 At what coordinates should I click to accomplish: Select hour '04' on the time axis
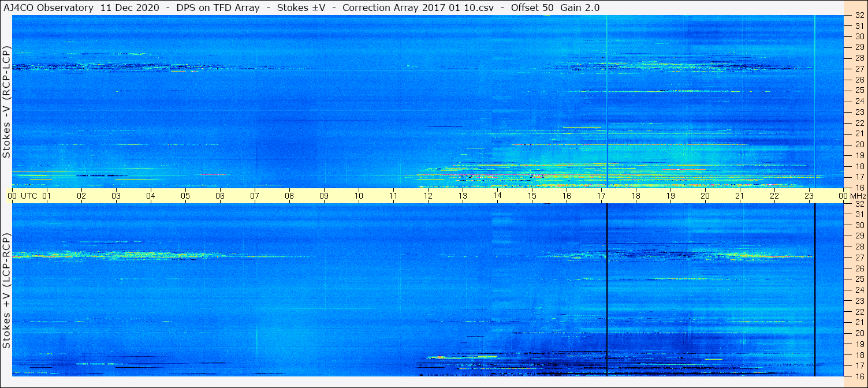tap(151, 196)
